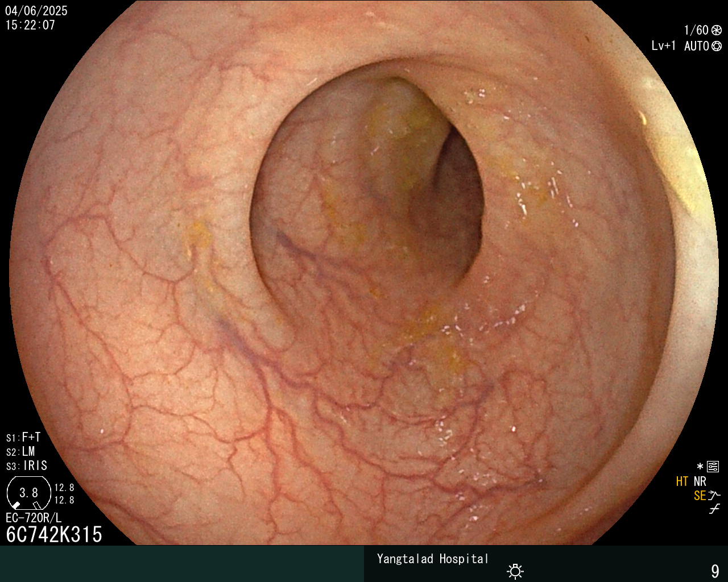This screenshot has height=582, width=728.
Task: Click the stepped waveform icon beside SE
Action: click(x=715, y=496)
